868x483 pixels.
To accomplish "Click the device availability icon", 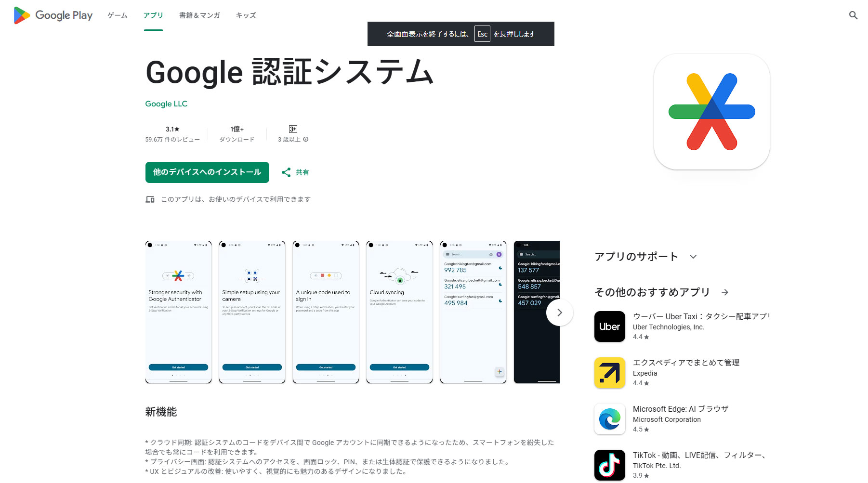I will (150, 199).
